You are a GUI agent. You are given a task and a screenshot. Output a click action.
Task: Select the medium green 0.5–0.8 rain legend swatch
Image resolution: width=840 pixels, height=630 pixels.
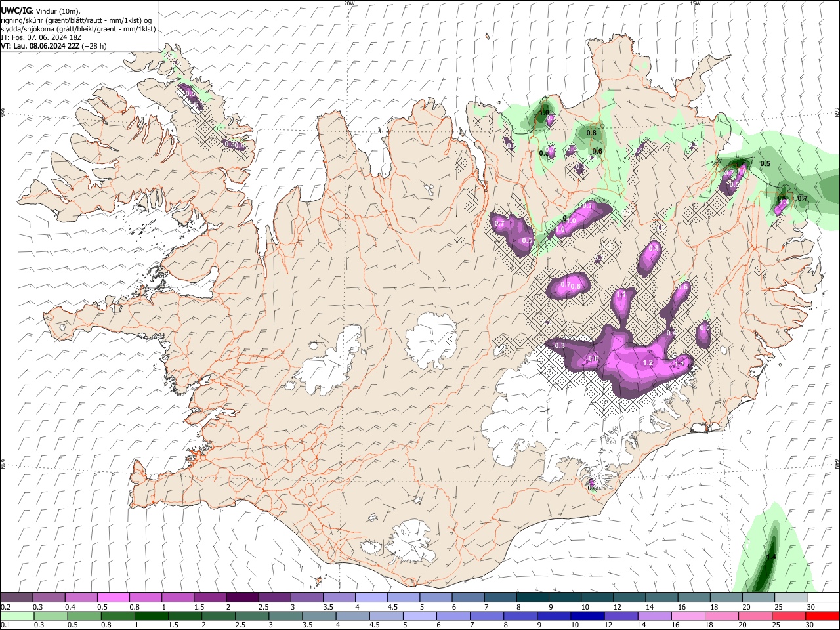(x=85, y=616)
